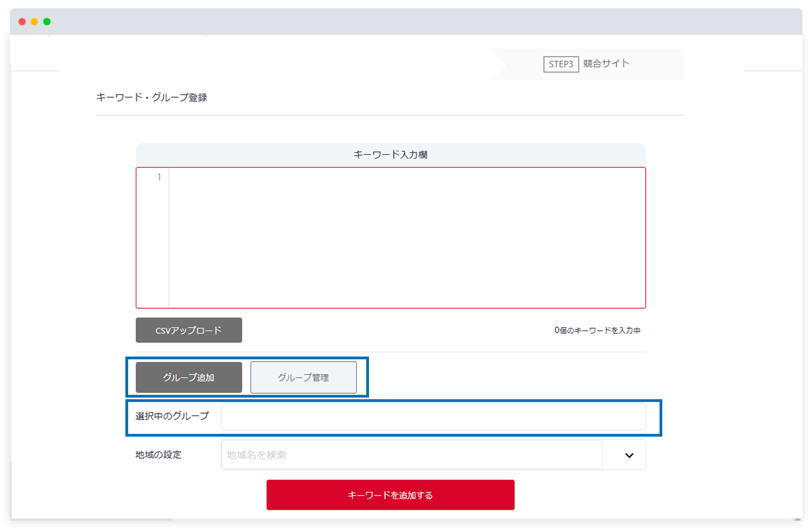Click the 0個のキーワードを入力中 counter
The height and width of the screenshot is (530, 812).
pyautogui.click(x=598, y=330)
